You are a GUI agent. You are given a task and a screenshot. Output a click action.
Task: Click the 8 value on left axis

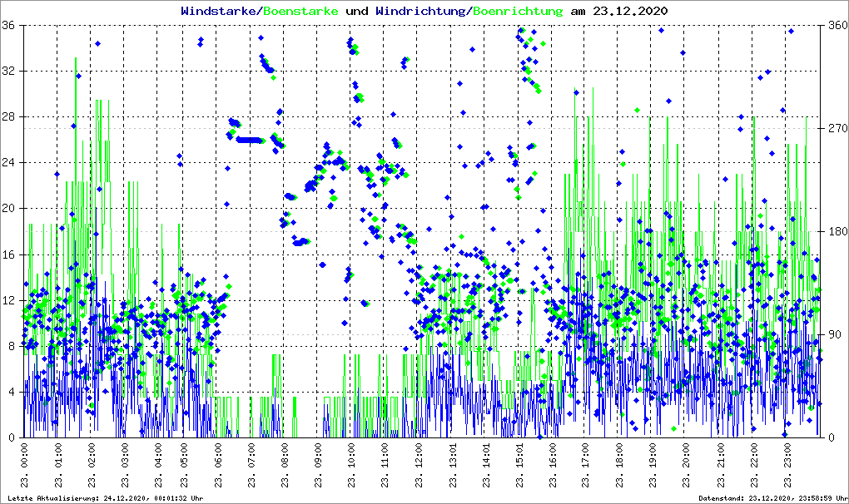tap(12, 346)
